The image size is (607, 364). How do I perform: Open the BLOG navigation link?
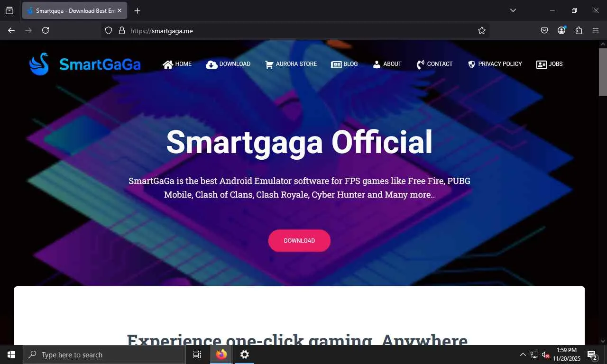coord(344,64)
